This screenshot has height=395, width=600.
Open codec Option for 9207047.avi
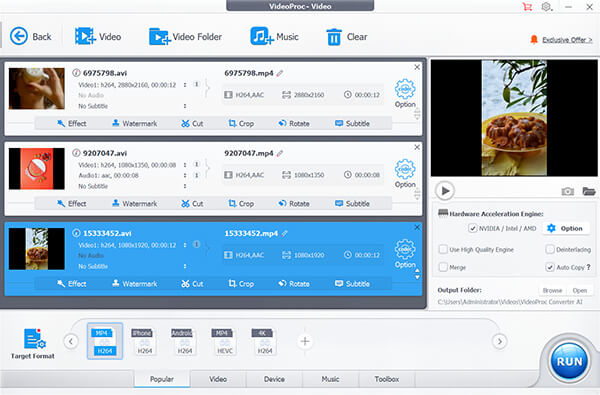click(405, 173)
